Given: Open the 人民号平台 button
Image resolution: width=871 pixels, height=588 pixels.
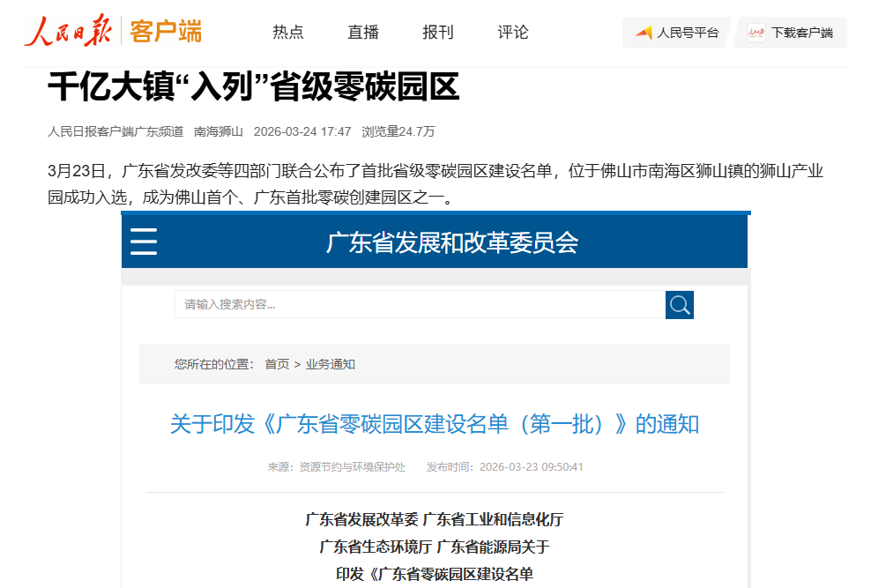Looking at the screenshot, I should pos(676,33).
